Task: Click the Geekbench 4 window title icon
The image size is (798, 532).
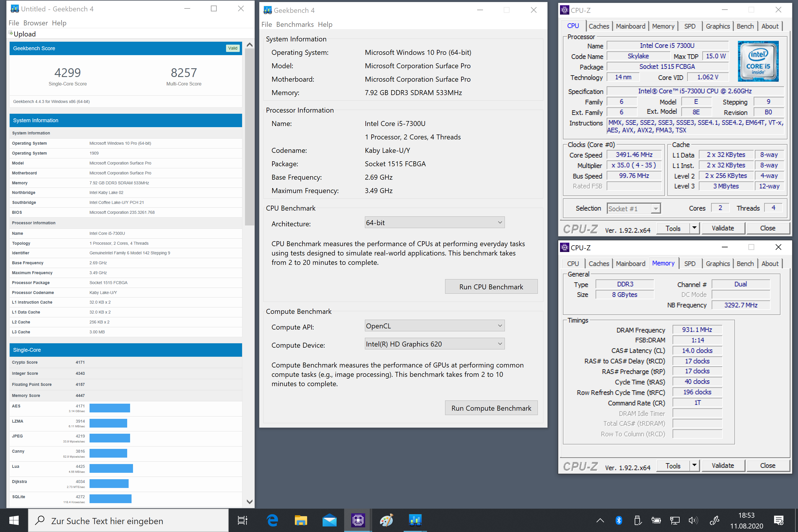Action: pyautogui.click(x=267, y=10)
